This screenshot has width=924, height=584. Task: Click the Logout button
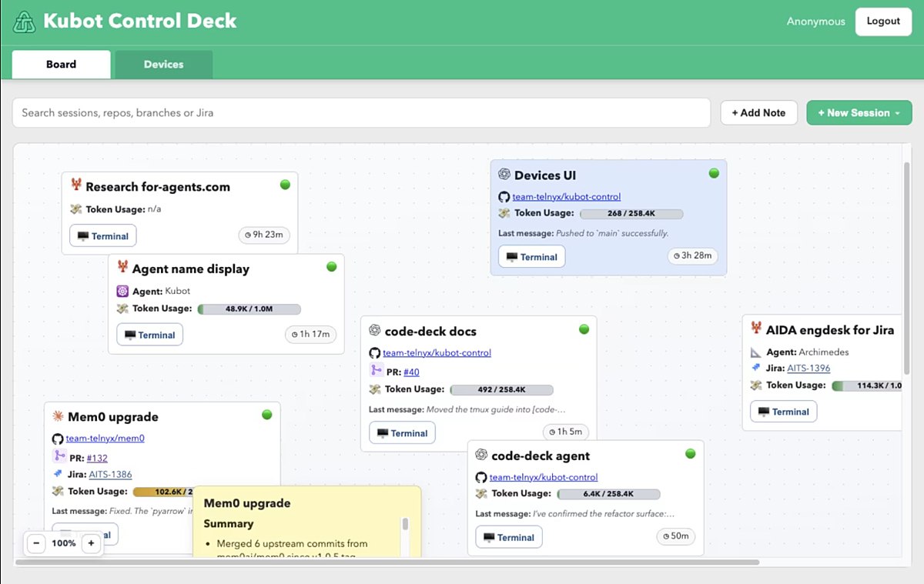883,22
